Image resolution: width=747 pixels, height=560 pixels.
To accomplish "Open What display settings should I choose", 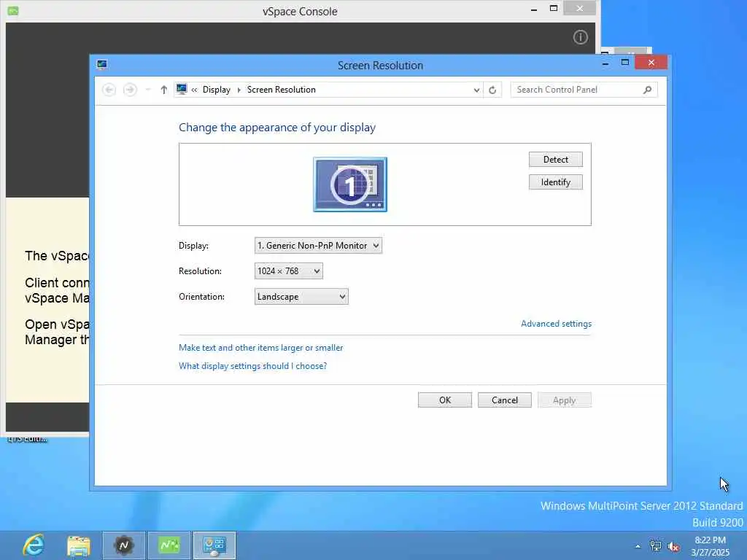I will pyautogui.click(x=252, y=366).
